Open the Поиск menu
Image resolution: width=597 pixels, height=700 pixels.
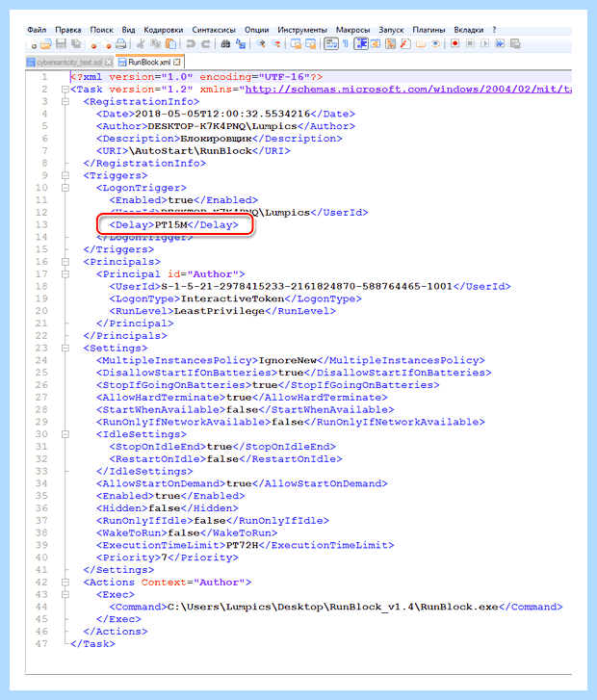pos(101,30)
